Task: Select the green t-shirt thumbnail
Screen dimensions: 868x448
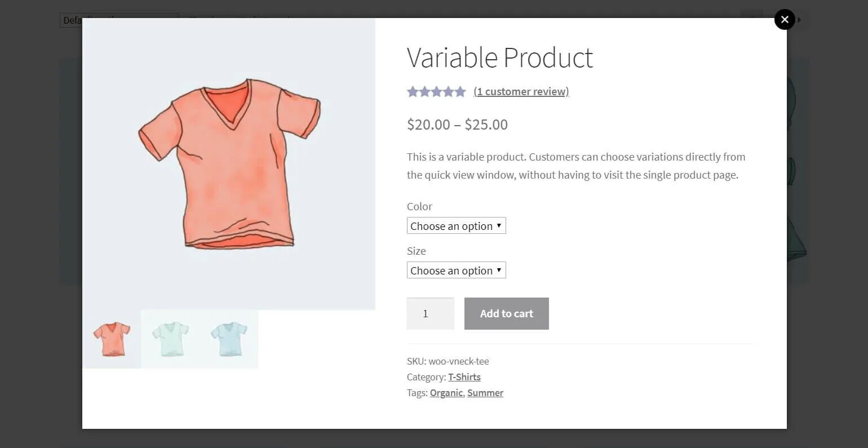Action: (170, 339)
